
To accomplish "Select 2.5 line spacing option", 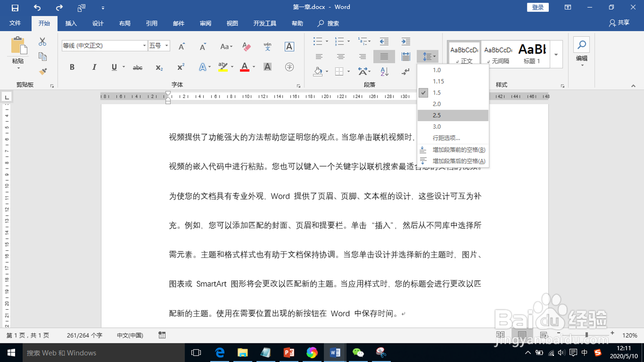I will pyautogui.click(x=453, y=115).
